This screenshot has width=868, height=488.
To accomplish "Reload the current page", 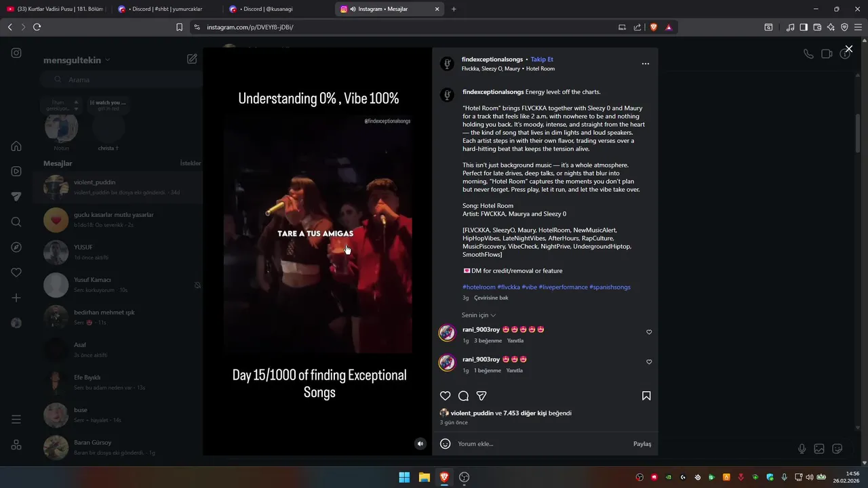I will point(37,27).
